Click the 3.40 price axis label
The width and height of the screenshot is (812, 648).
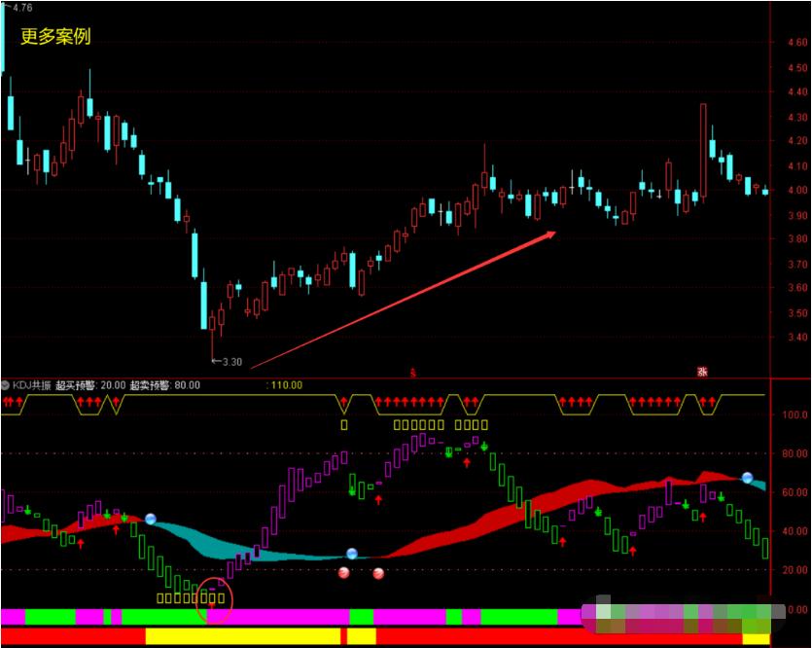pyautogui.click(x=797, y=338)
